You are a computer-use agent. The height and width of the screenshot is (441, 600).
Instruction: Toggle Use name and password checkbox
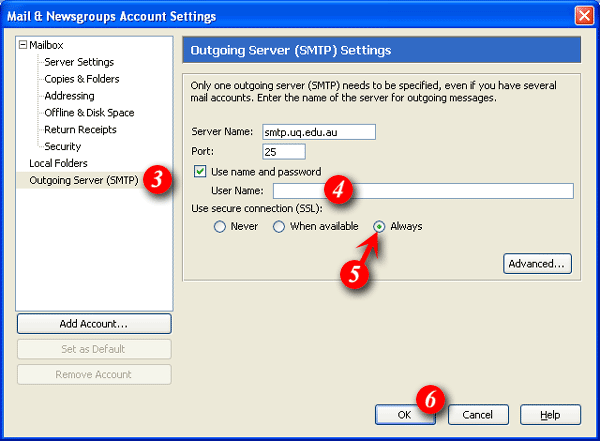[x=200, y=172]
